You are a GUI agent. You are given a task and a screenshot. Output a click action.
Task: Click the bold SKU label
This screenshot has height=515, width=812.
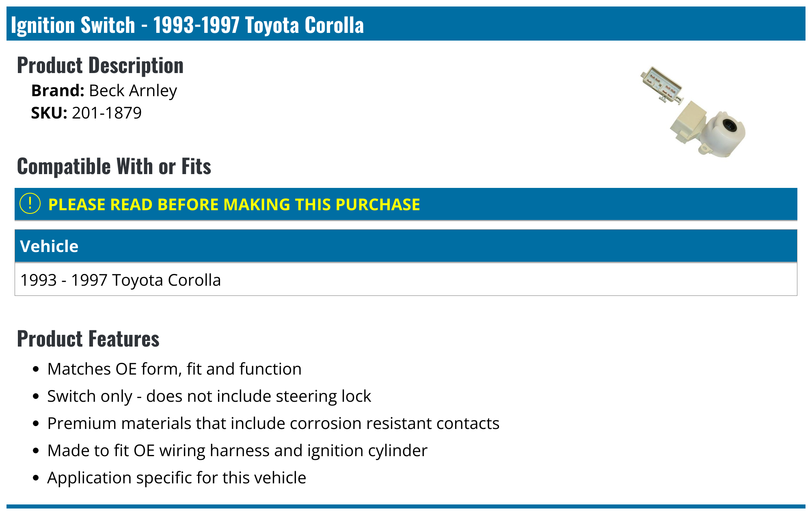[49, 113]
